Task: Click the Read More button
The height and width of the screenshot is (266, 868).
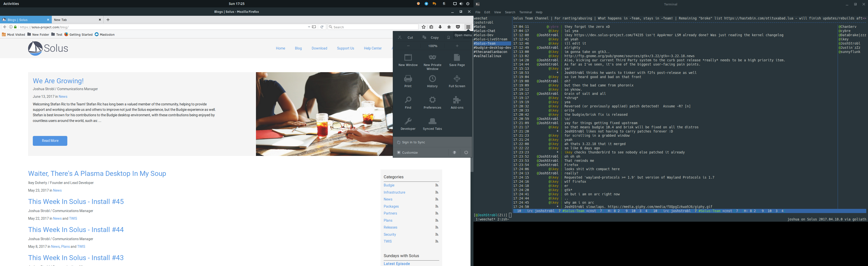Action: click(x=50, y=141)
